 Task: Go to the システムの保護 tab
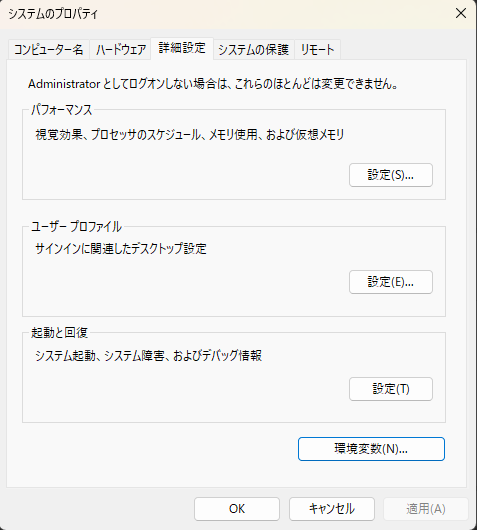click(x=254, y=50)
